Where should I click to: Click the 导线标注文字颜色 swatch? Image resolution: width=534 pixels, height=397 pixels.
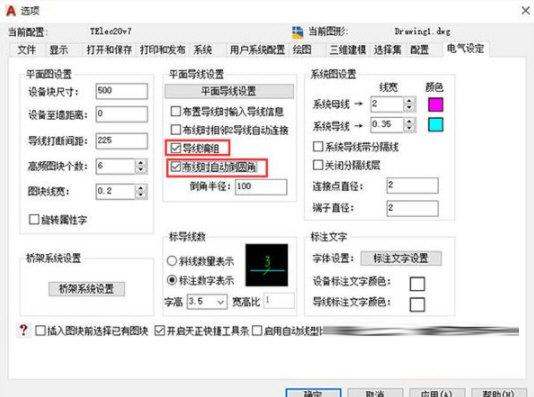(x=417, y=304)
